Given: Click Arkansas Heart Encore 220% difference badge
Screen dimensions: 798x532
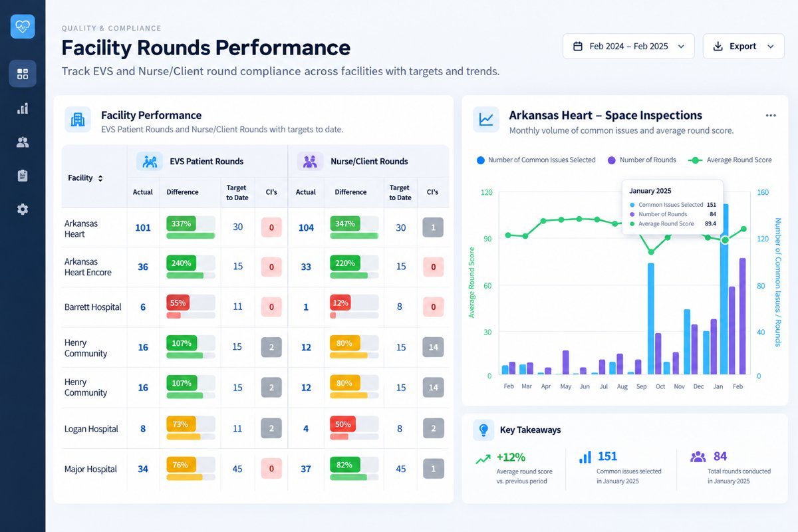Looking at the screenshot, I should [345, 263].
